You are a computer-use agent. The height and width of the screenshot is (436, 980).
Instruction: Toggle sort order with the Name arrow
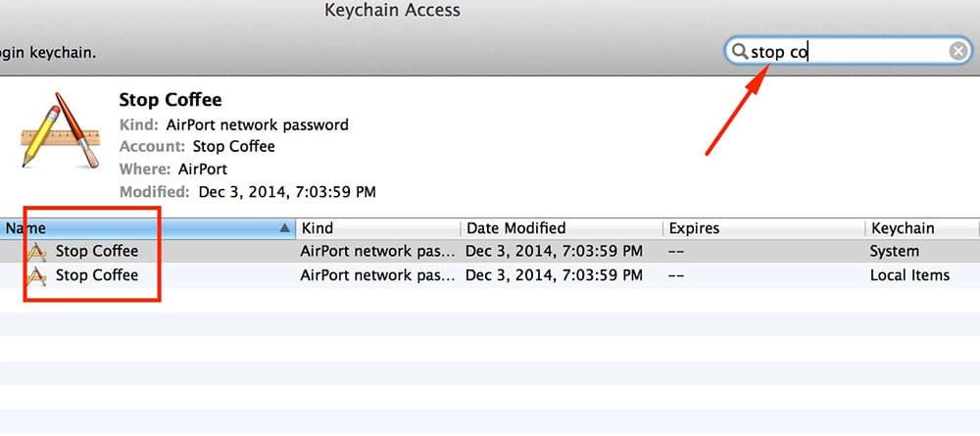(x=285, y=228)
